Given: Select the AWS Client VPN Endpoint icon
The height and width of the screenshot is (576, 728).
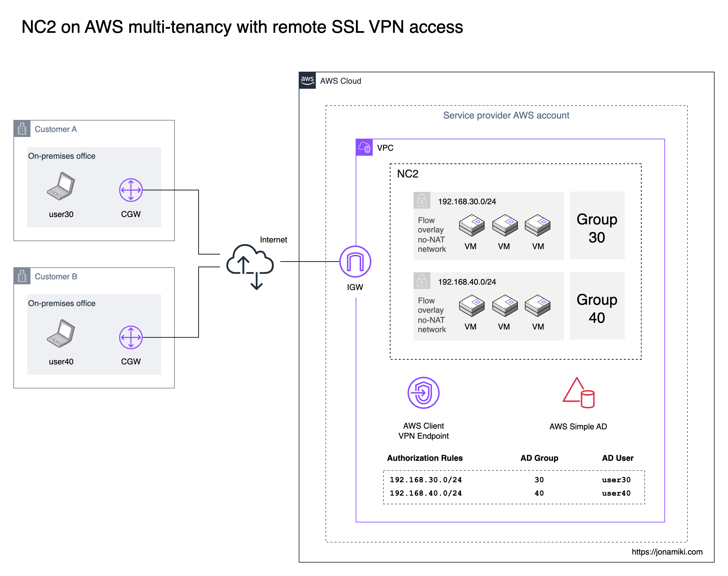Looking at the screenshot, I should coord(423,393).
